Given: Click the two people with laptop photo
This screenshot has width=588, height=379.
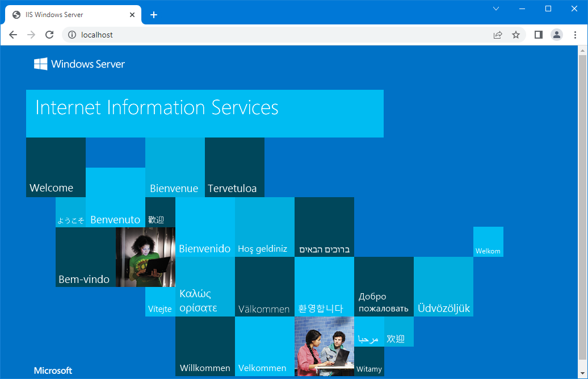Looking at the screenshot, I should point(325,347).
